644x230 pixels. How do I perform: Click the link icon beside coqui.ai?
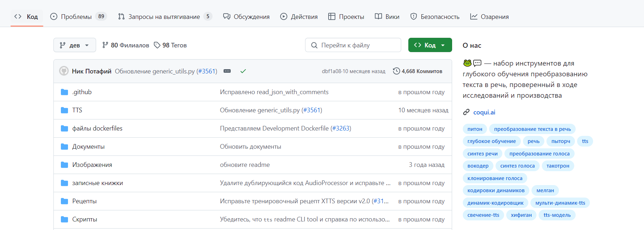(466, 112)
